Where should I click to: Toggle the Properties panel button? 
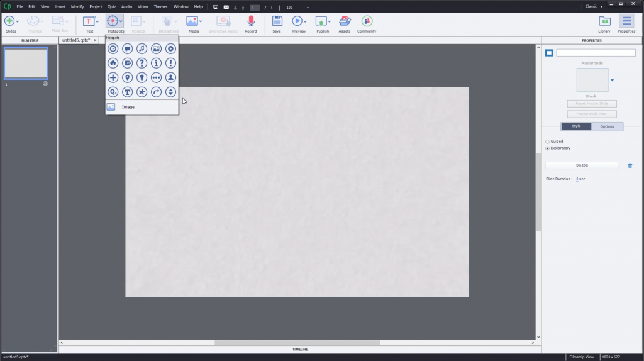click(x=626, y=25)
